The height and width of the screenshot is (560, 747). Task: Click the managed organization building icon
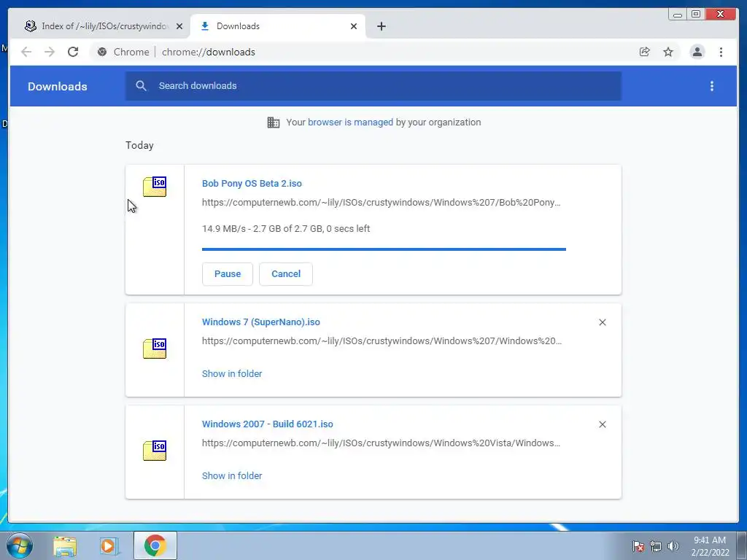coord(274,122)
